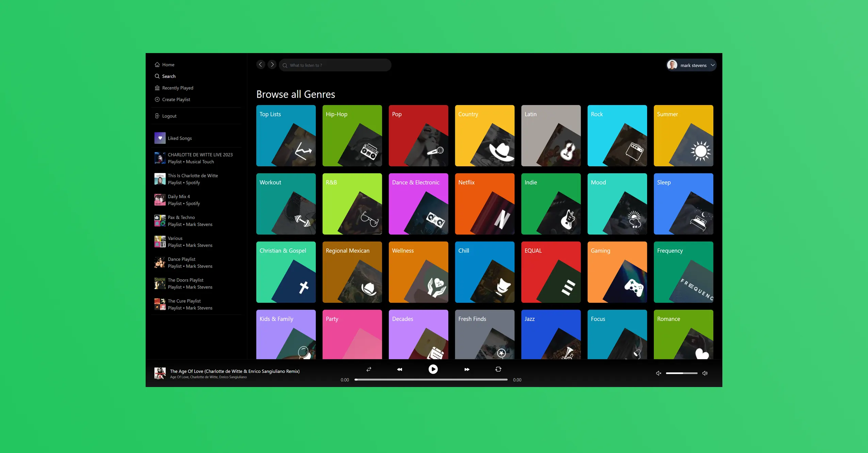
Task: Open the pink Party genre tile
Action: pos(352,334)
